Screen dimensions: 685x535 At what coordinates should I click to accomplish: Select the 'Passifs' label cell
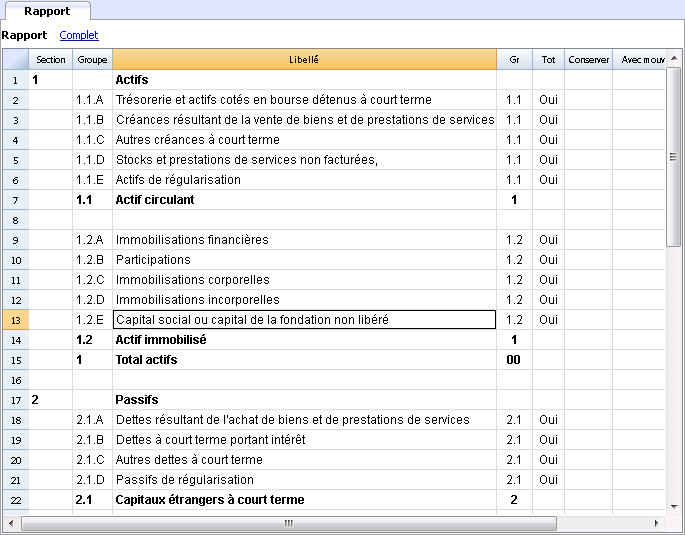(304, 400)
